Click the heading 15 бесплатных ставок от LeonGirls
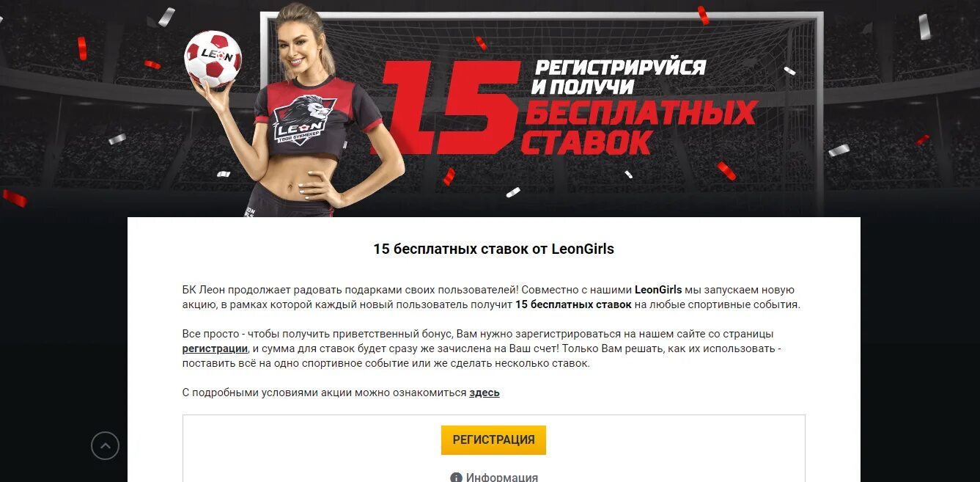 494,249
